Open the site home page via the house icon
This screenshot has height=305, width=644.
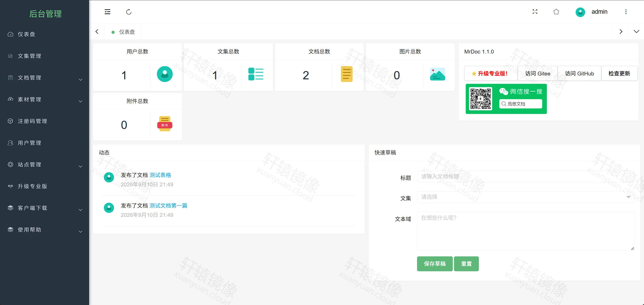coord(556,12)
